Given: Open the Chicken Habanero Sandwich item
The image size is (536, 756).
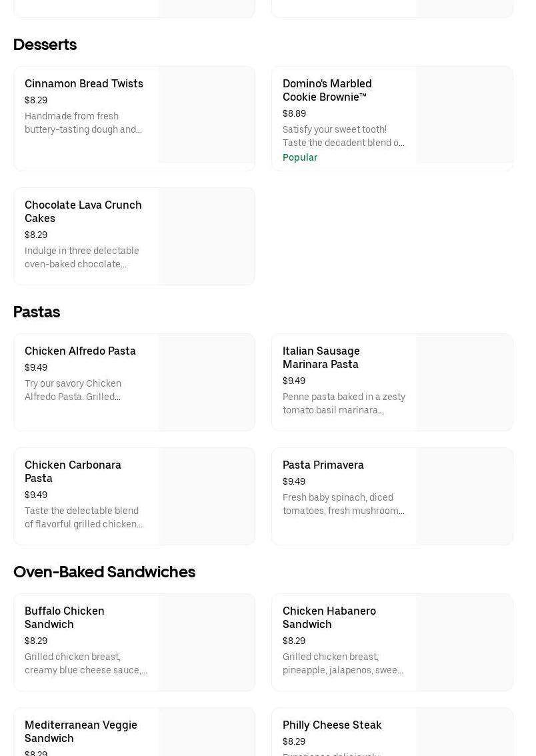Looking at the screenshot, I should click(329, 618).
